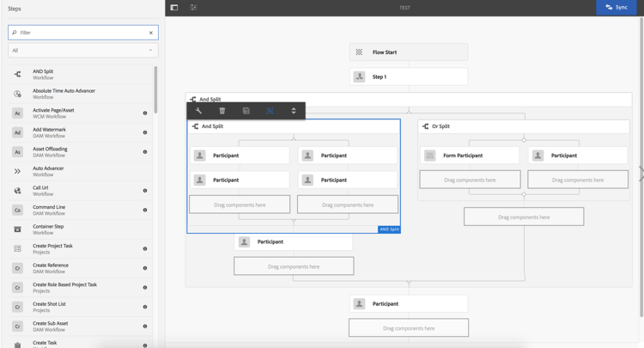
Task: Show info for Create Project Task step
Action: (x=145, y=248)
